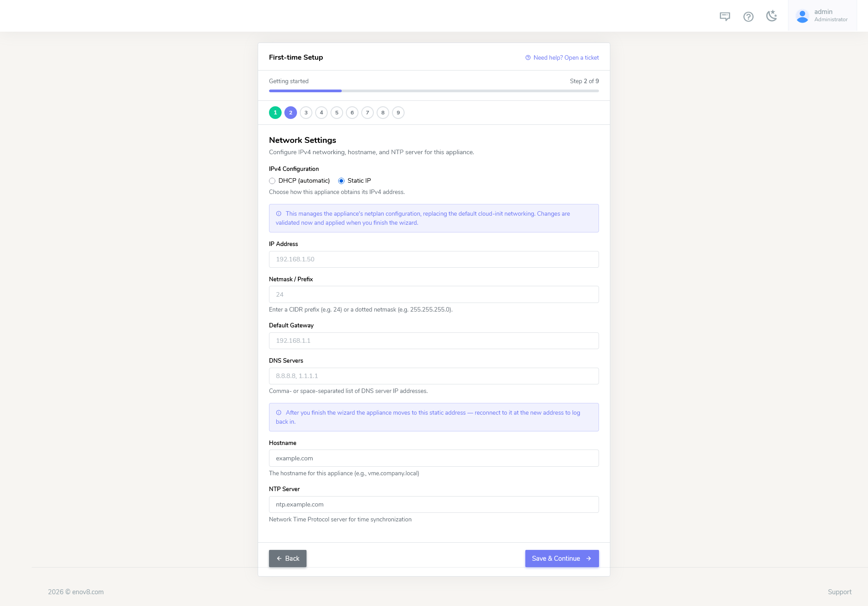
Task: Jump to wizard step 8 circle
Action: (383, 113)
